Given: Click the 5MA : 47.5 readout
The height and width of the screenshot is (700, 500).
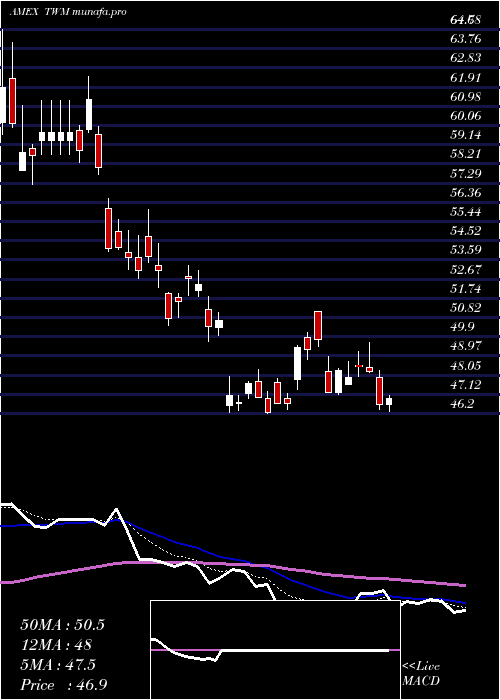Looking at the screenshot, I should (x=58, y=664).
